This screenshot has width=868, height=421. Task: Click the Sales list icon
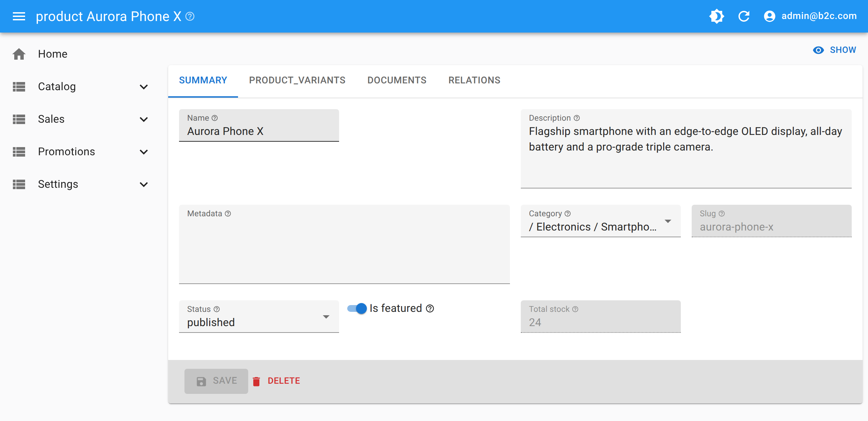pos(19,119)
